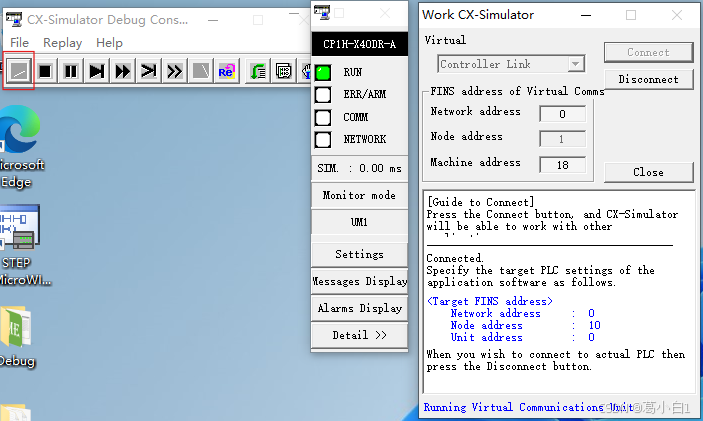This screenshot has height=421, width=703.
Task: Click the Scan Run arrow-bar icon
Action: (148, 71)
